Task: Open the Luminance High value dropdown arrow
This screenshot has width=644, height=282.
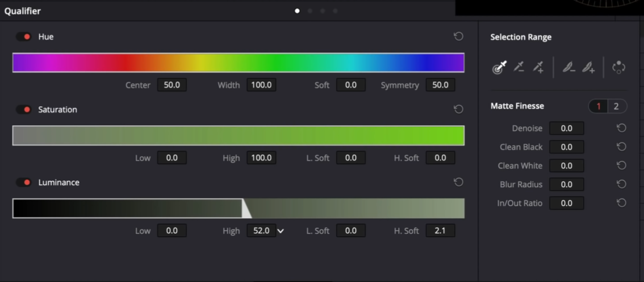Action: 281,231
